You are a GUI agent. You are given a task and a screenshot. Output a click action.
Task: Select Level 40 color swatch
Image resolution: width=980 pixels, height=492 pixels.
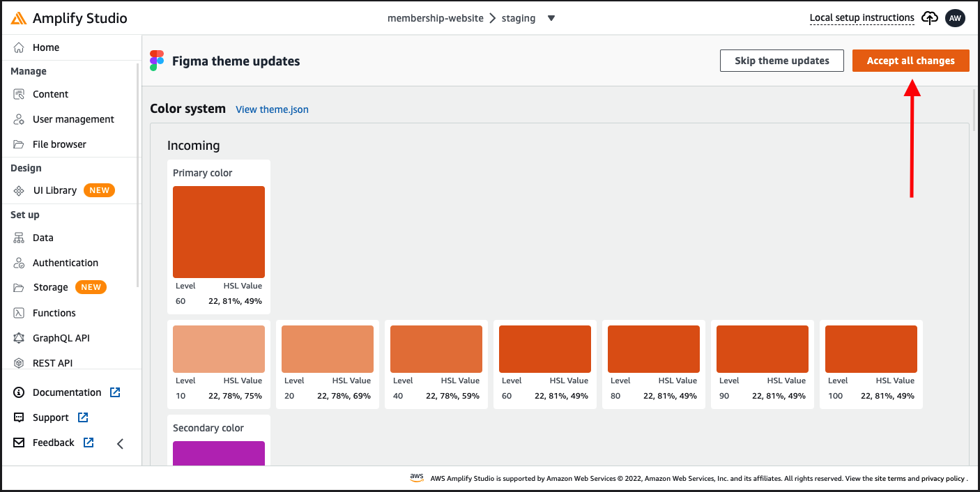[x=436, y=349]
